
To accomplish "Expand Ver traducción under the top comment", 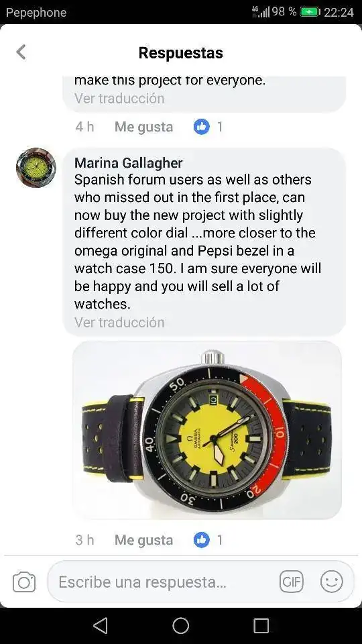I will click(x=119, y=98).
